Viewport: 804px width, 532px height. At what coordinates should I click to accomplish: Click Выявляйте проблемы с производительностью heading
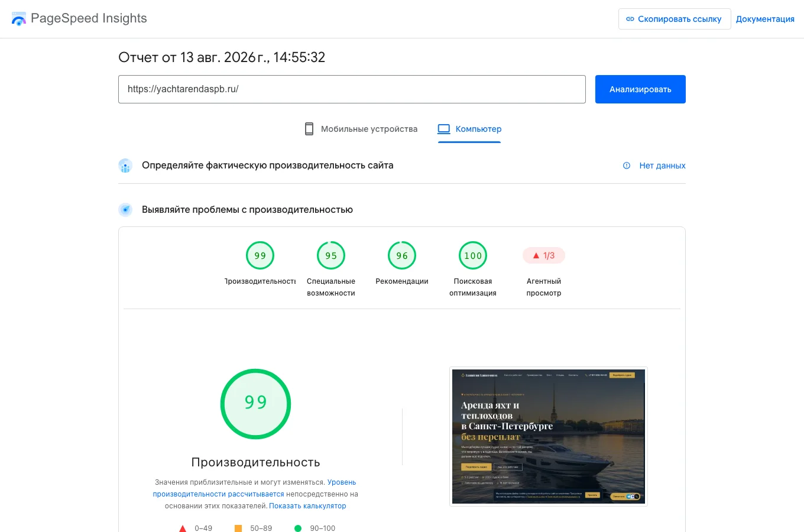pyautogui.click(x=247, y=209)
